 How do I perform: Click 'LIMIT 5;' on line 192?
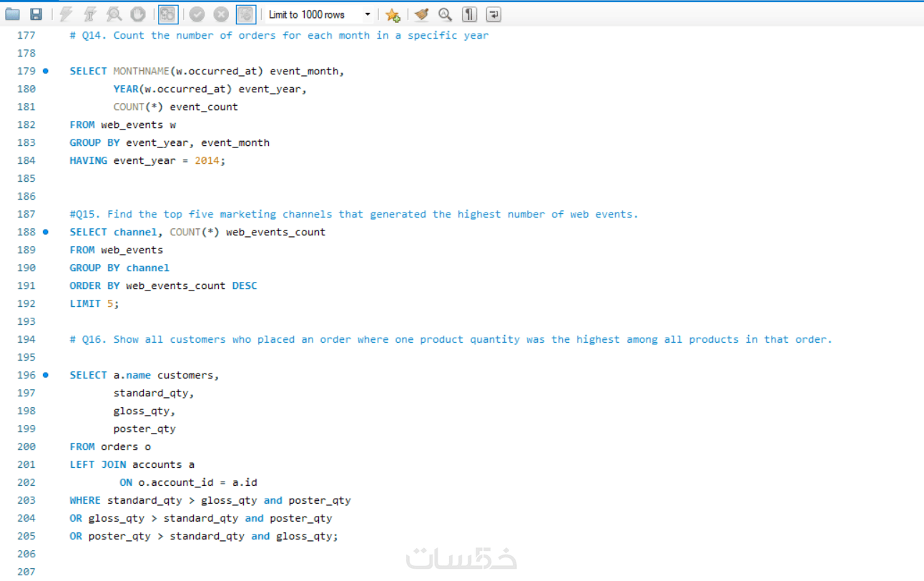94,303
